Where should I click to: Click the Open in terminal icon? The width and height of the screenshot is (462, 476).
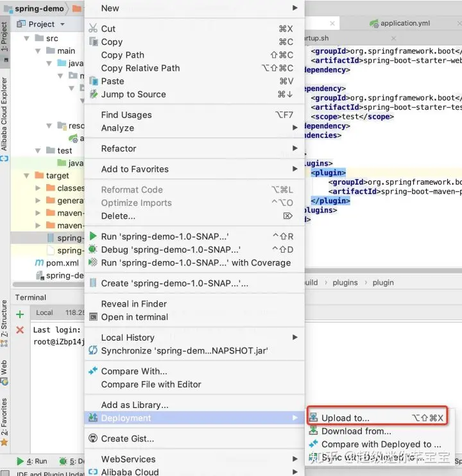93,317
